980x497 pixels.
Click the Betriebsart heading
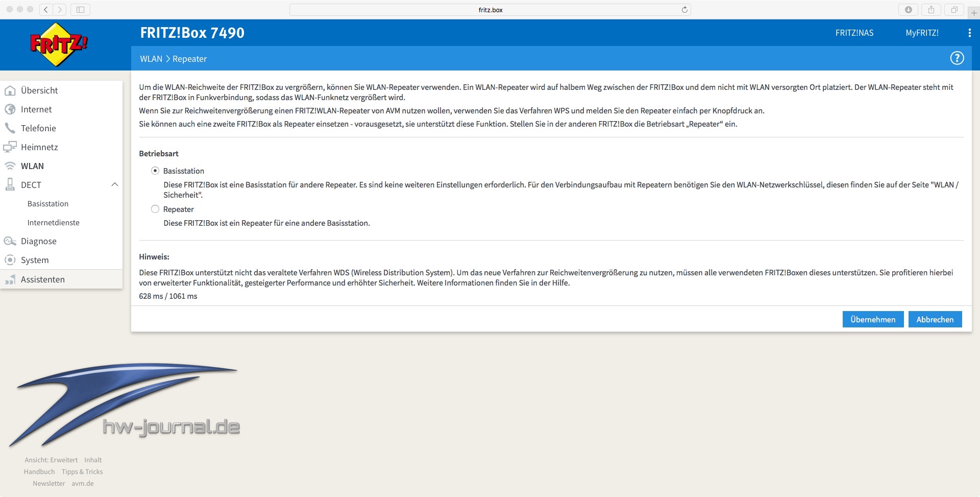[159, 153]
